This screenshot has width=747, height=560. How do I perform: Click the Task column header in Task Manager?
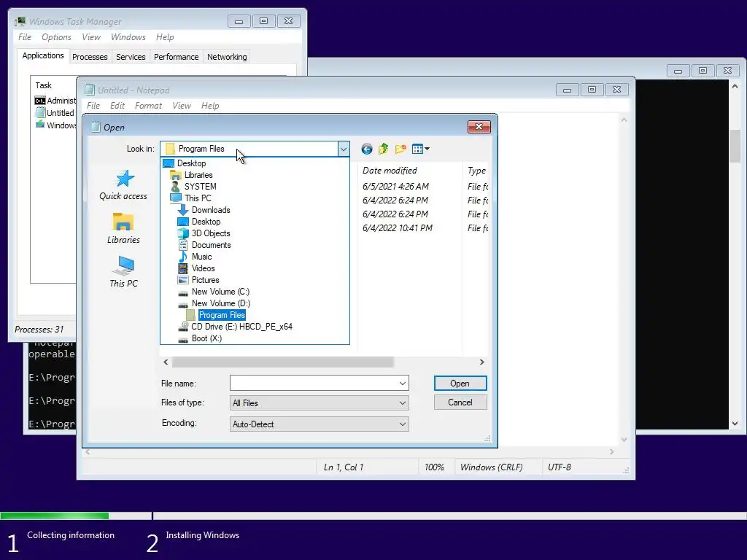(x=43, y=85)
